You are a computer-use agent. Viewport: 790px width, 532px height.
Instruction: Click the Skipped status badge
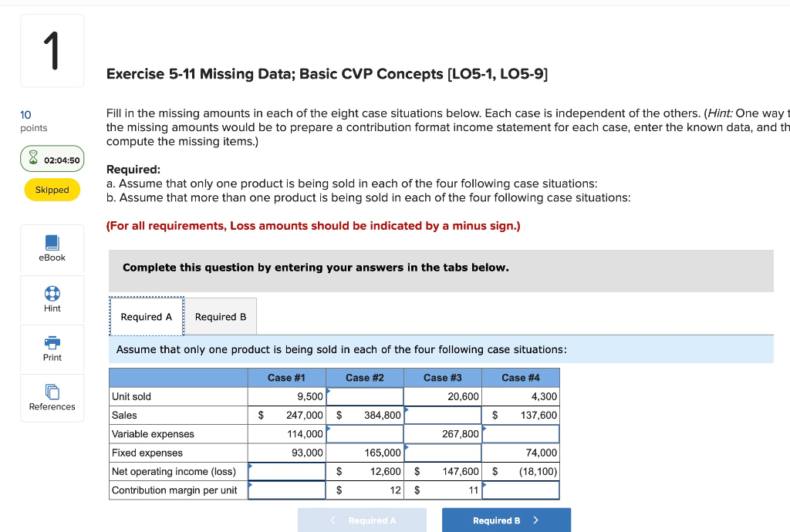pos(52,188)
